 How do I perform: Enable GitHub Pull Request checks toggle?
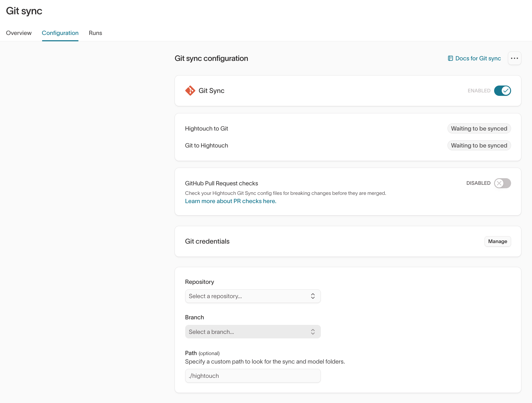point(502,183)
